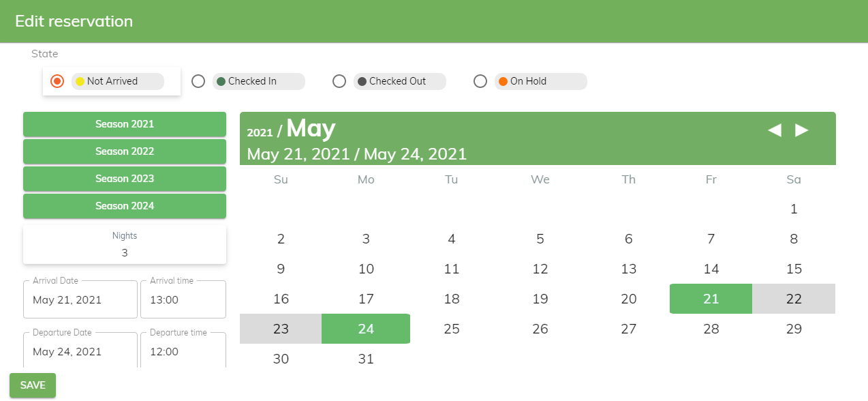Click the Save button
The image size is (868, 401).
pyautogui.click(x=33, y=385)
